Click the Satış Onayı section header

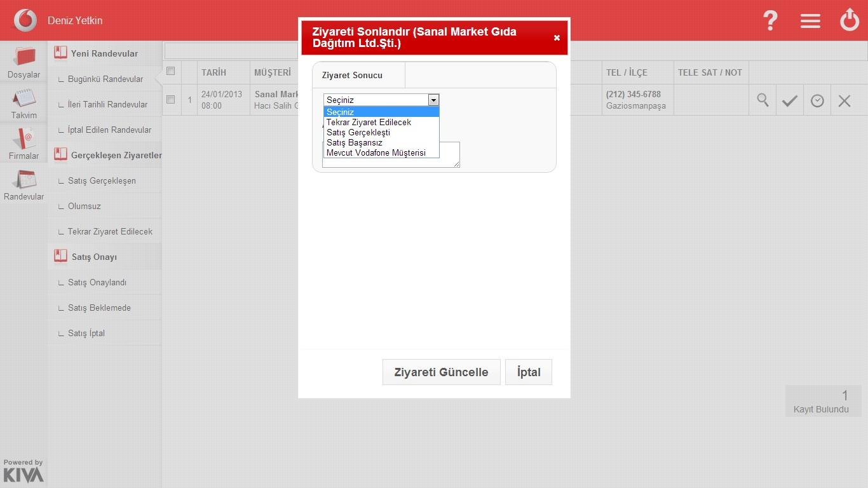click(x=94, y=257)
